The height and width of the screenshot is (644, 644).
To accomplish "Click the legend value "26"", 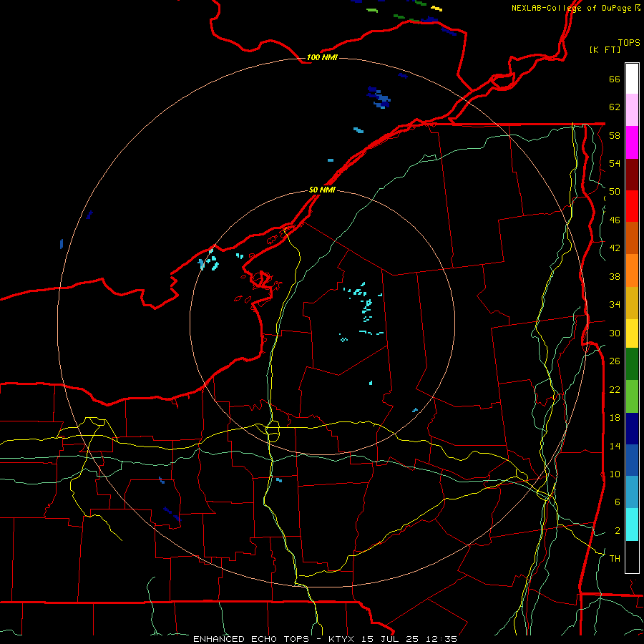I will point(615,361).
